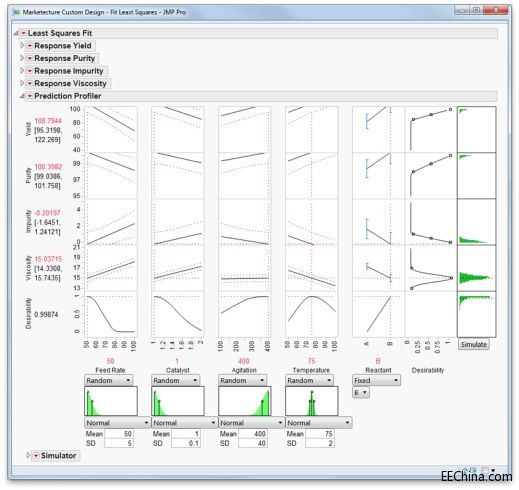The image size is (519, 490).
Task: Open red triangle menu for Response Yield
Action: coord(30,46)
